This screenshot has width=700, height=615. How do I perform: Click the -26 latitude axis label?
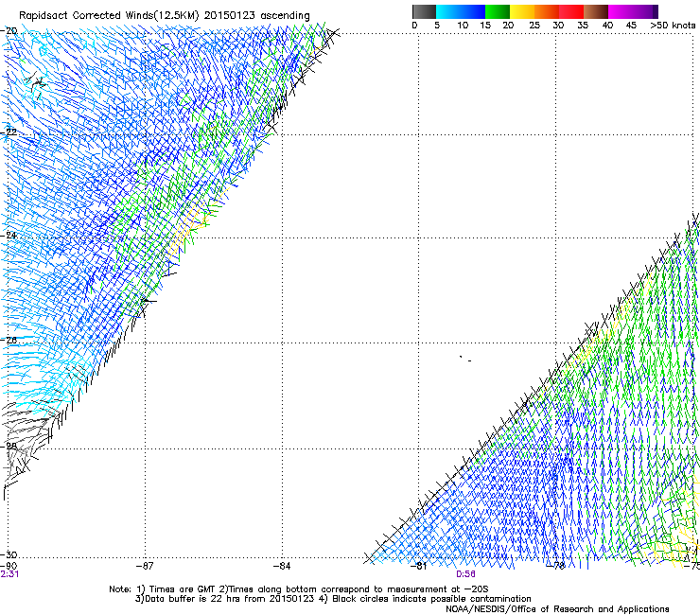[x=9, y=341]
